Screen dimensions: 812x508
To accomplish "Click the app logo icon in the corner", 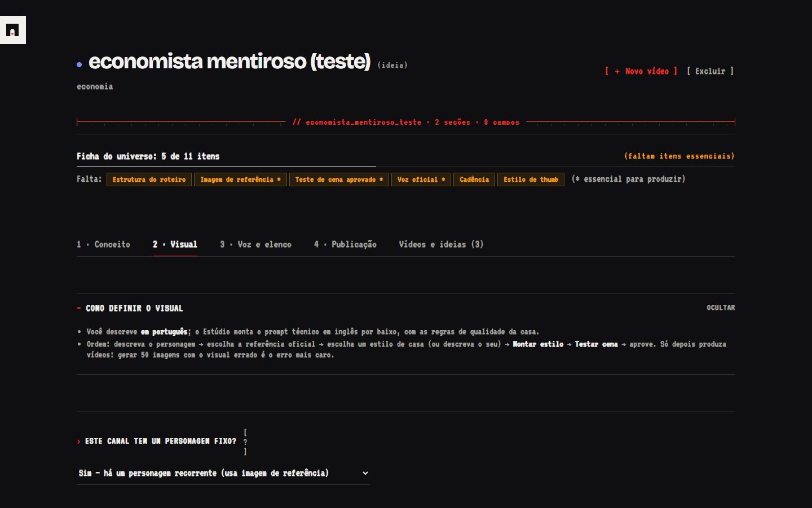I will (x=12, y=30).
